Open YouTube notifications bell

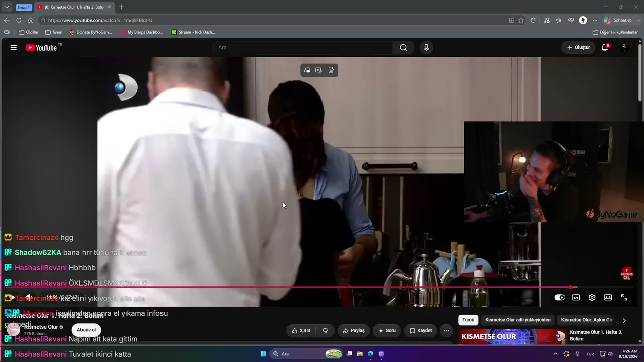pos(605,48)
